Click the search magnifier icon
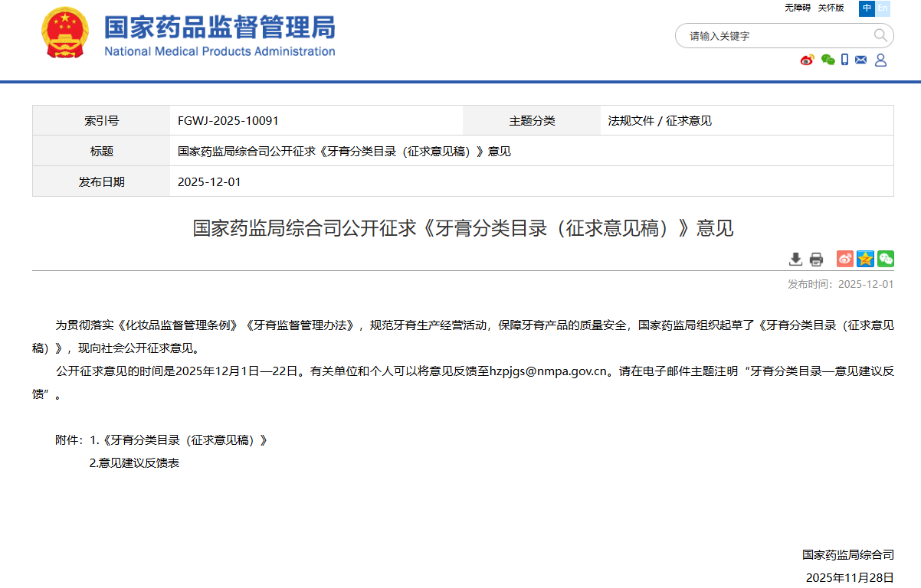This screenshot has width=921, height=588. [x=880, y=35]
